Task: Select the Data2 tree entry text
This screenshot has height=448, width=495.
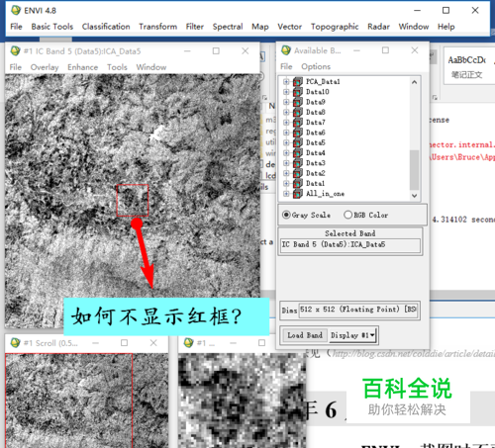Action: click(x=316, y=173)
